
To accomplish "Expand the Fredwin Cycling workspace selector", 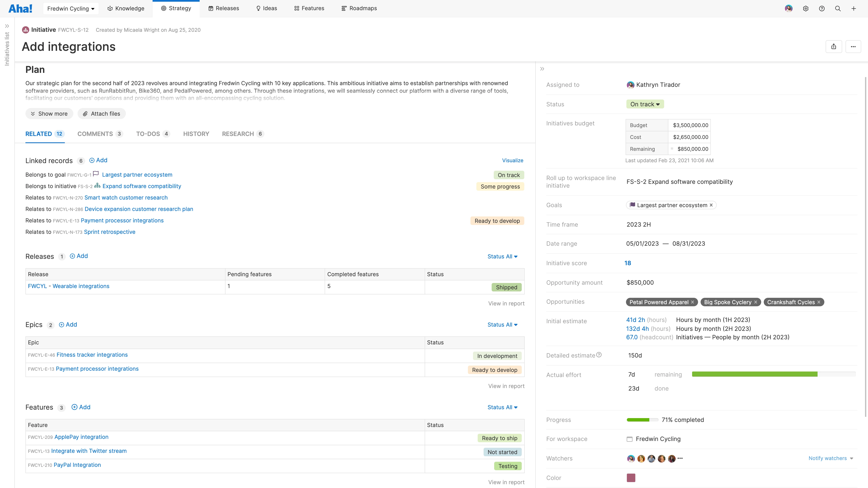I will coord(70,8).
